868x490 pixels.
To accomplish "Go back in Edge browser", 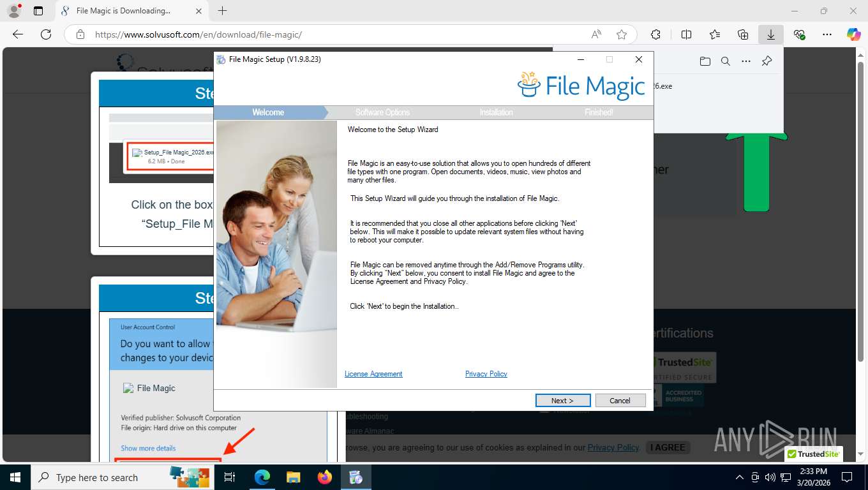I will pyautogui.click(x=18, y=34).
